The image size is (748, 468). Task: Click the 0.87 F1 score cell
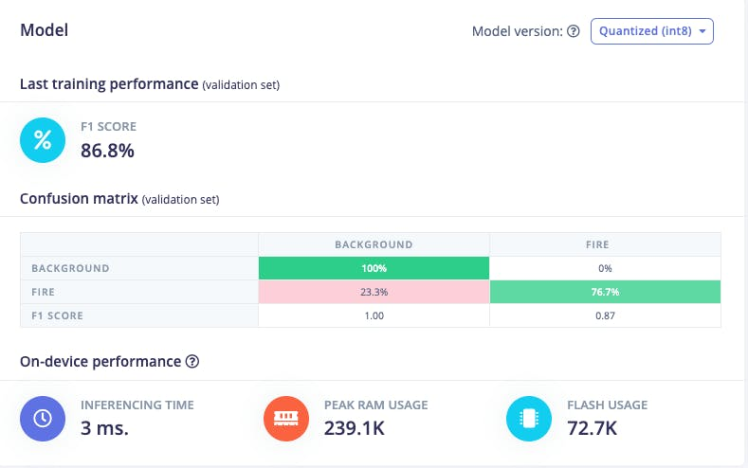pyautogui.click(x=605, y=315)
